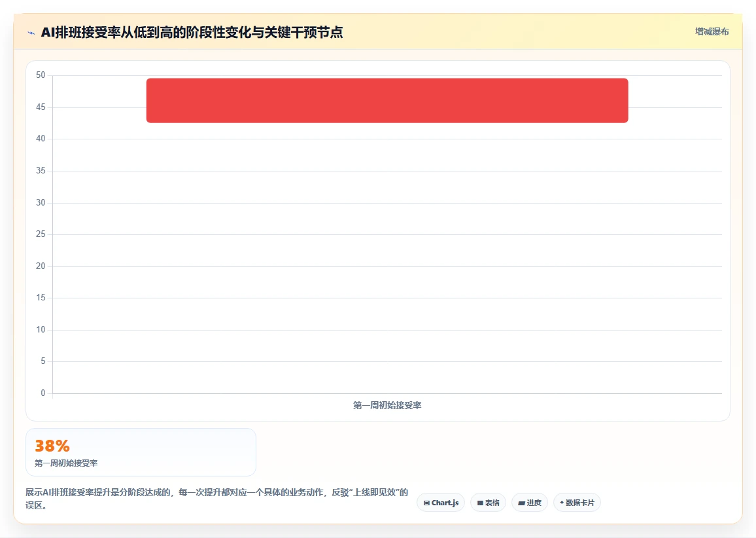
Task: Click the chart title AI排班接受率从低到高的阶段性变化与关键干预节点
Action: [x=192, y=32]
